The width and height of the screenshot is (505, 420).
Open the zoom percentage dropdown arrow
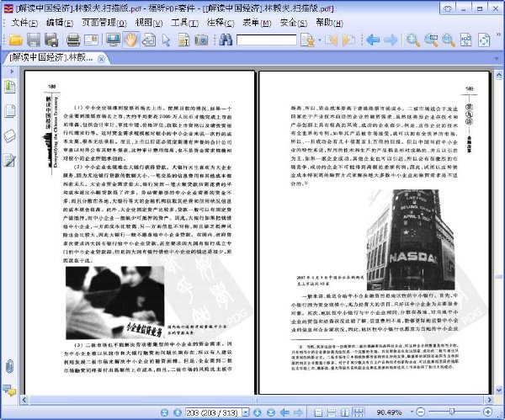click(412, 412)
